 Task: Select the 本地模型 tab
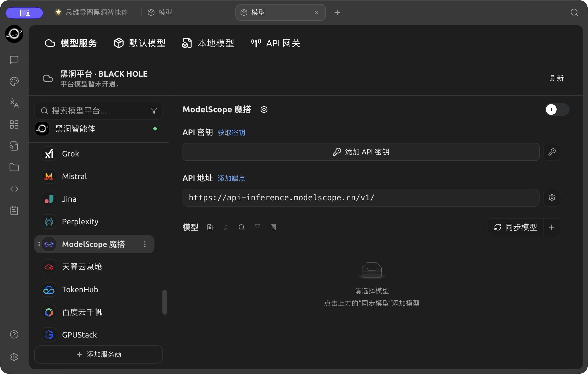coord(208,43)
